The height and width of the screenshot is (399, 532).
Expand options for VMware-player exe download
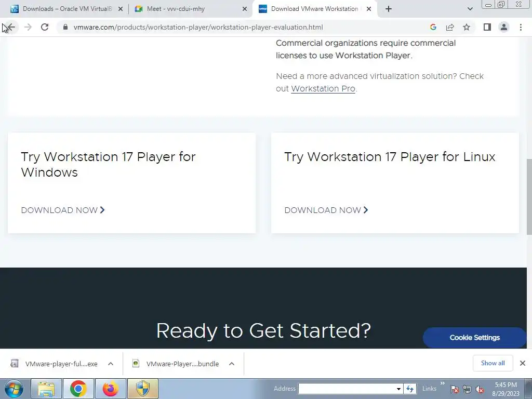(x=111, y=364)
